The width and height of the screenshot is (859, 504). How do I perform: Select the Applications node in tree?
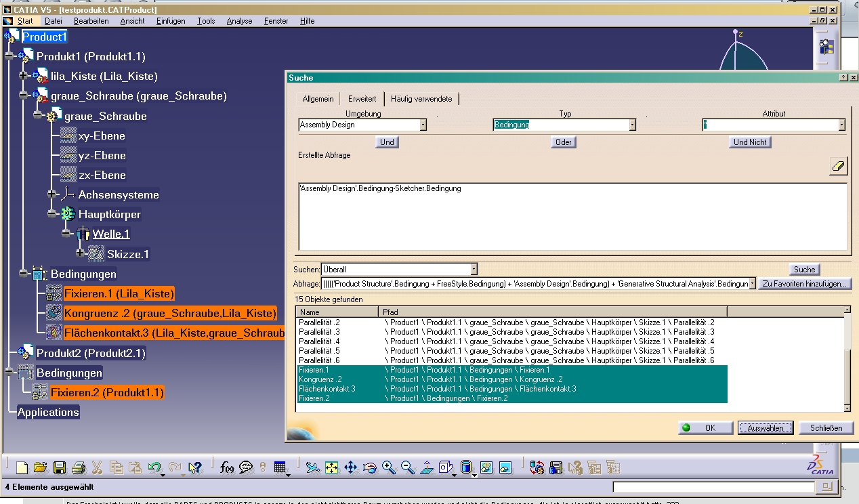[x=48, y=412]
